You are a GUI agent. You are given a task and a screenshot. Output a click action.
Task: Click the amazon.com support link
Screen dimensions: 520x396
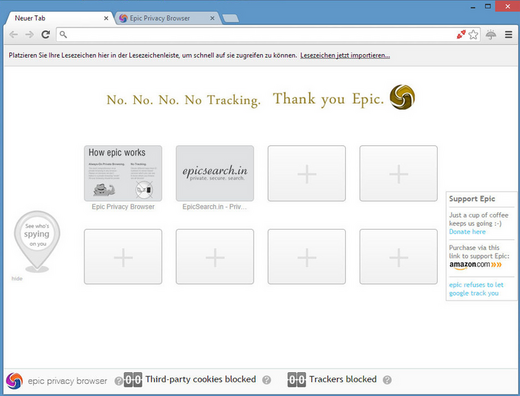pyautogui.click(x=475, y=265)
